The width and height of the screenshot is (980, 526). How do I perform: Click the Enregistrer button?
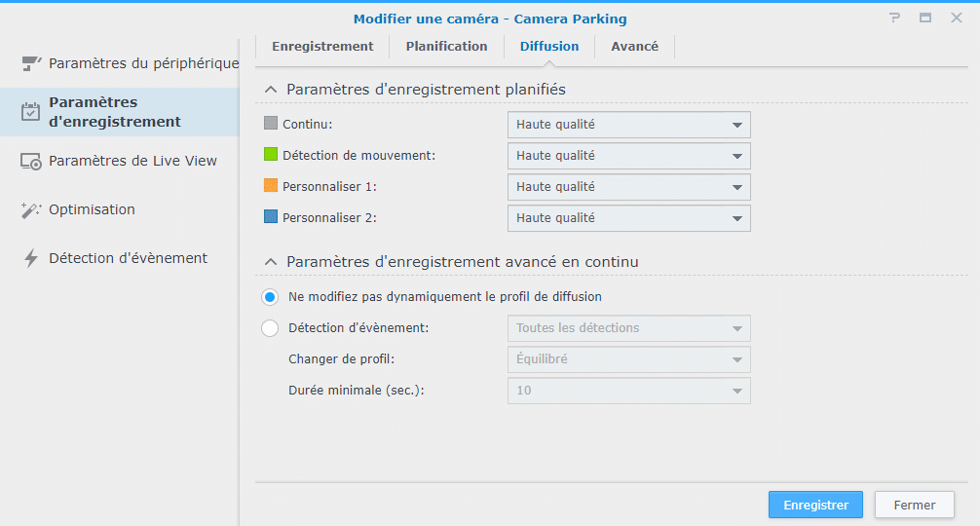[815, 505]
